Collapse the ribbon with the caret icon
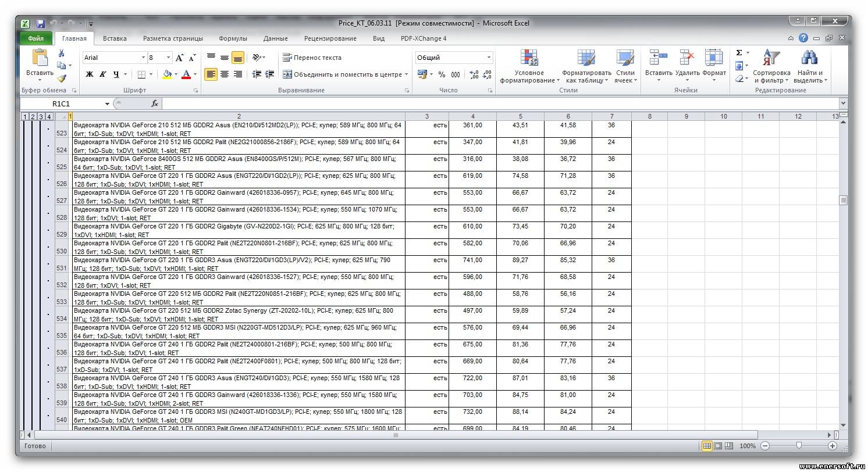The height and width of the screenshot is (472, 868). [x=791, y=38]
